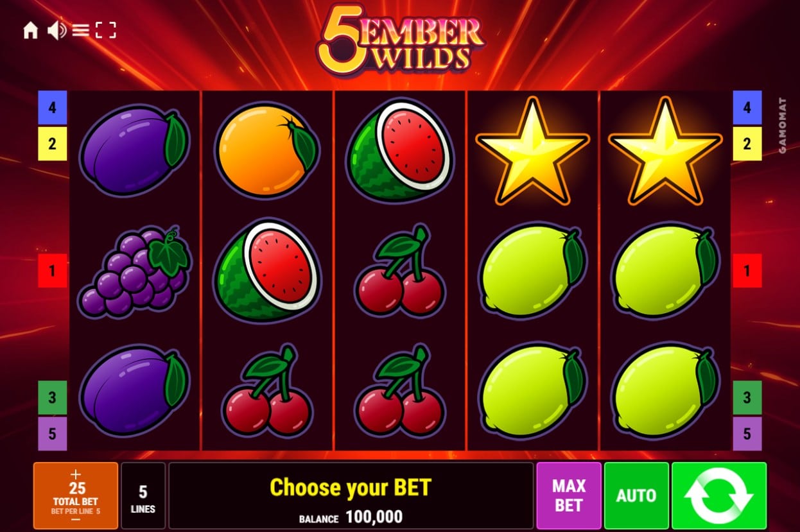Select the 5 LINES indicator
This screenshot has height=532, width=800.
143,495
